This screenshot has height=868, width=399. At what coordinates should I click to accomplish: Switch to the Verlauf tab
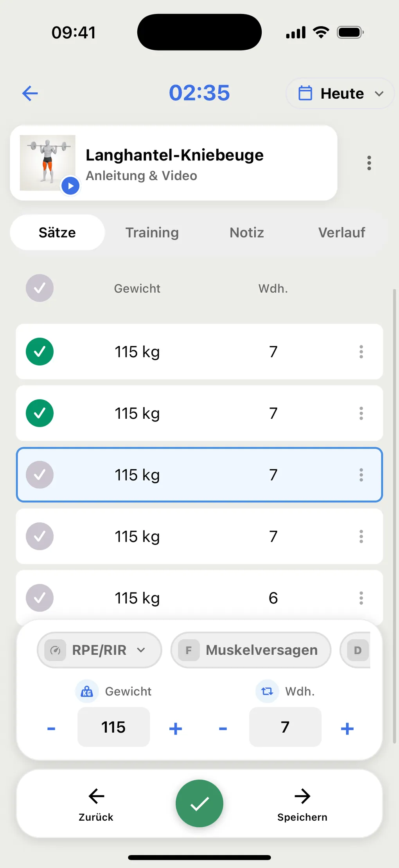341,232
